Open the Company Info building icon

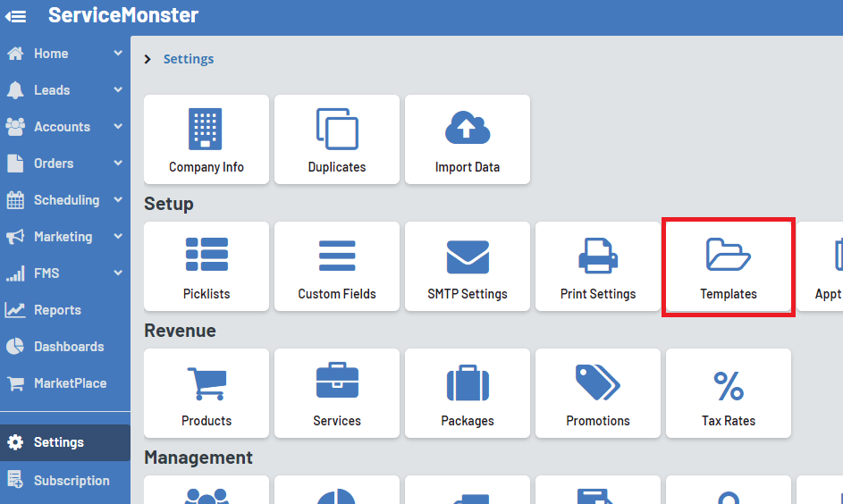[x=206, y=129]
